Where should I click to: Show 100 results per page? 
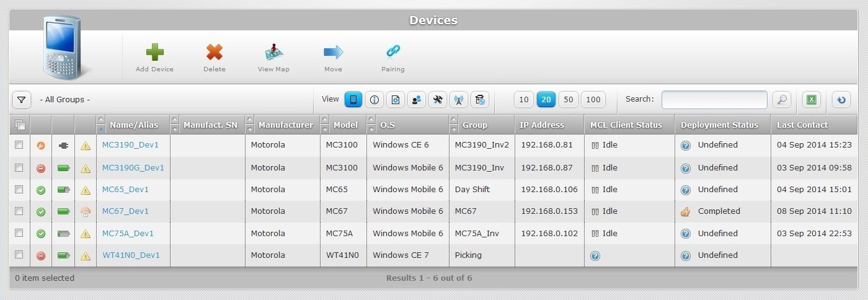(x=593, y=100)
